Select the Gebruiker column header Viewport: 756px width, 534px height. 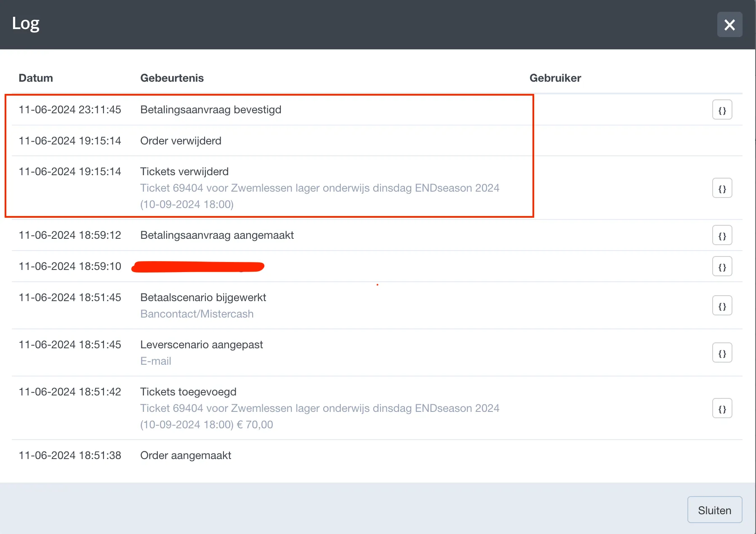point(555,78)
